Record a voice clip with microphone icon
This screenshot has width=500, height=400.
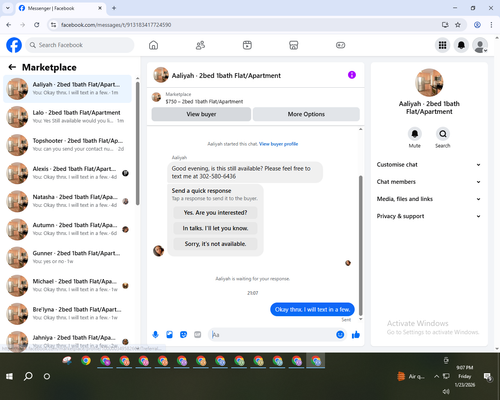coord(155,335)
